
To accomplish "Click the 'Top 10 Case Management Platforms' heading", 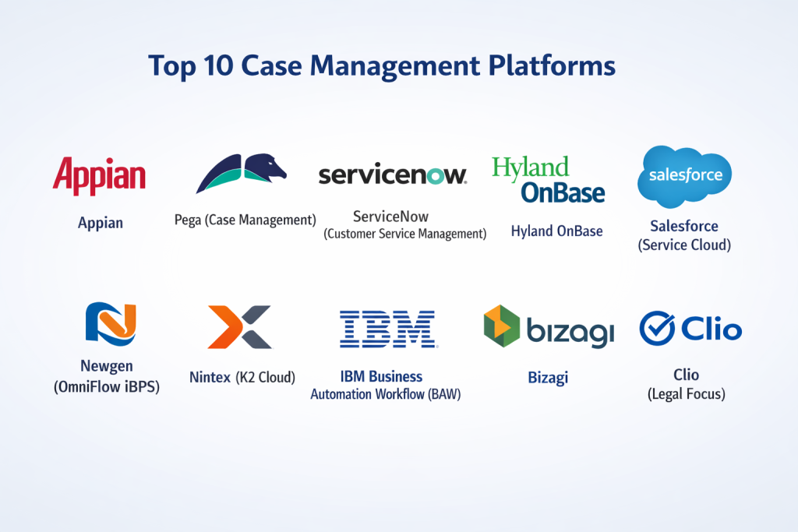I will [x=382, y=67].
